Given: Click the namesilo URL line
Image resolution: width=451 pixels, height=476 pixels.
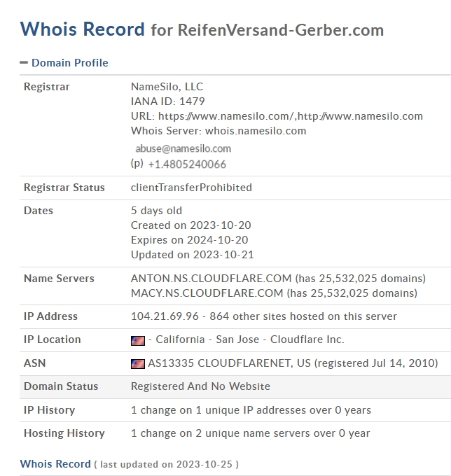Looking at the screenshot, I should tap(277, 116).
